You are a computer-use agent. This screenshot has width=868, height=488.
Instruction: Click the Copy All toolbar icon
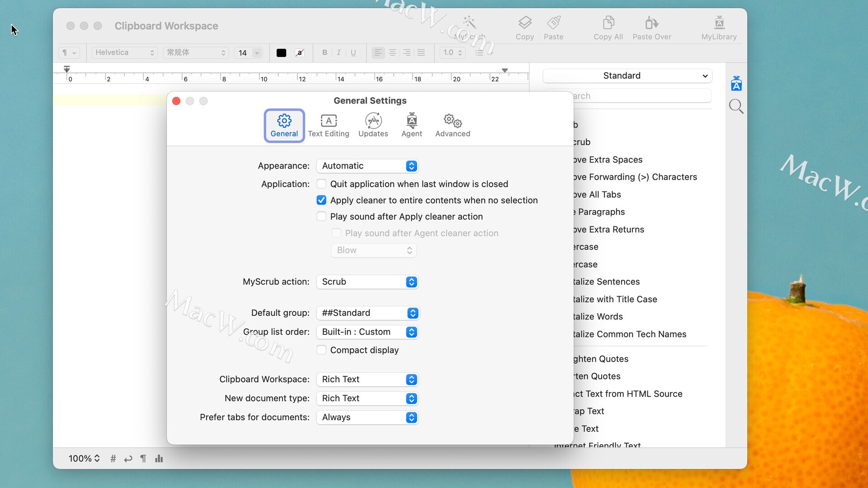[x=608, y=23]
